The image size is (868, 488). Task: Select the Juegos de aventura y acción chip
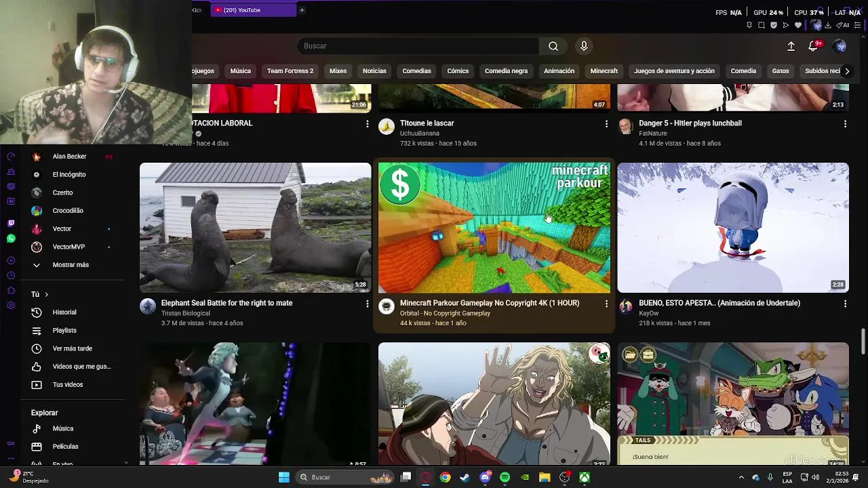[674, 71]
